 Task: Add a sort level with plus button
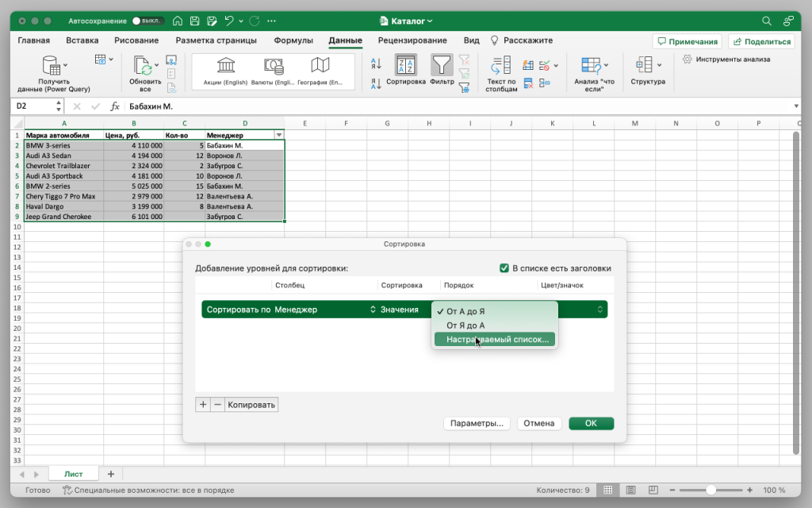point(203,405)
